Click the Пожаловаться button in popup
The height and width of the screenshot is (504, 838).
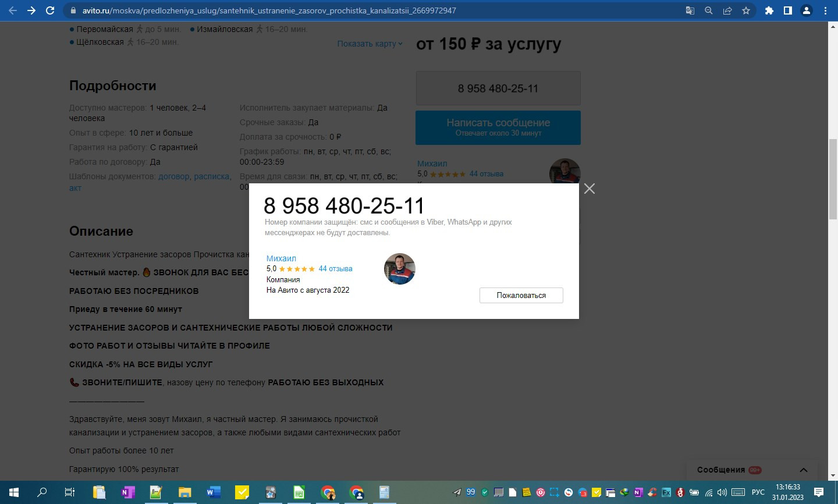[521, 295]
